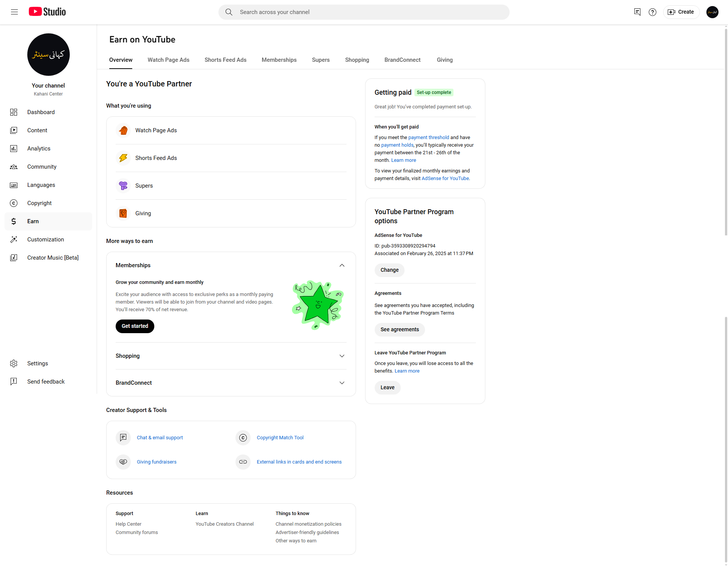This screenshot has height=567, width=728.
Task: Open the comments inbox icon in header
Action: pos(637,12)
